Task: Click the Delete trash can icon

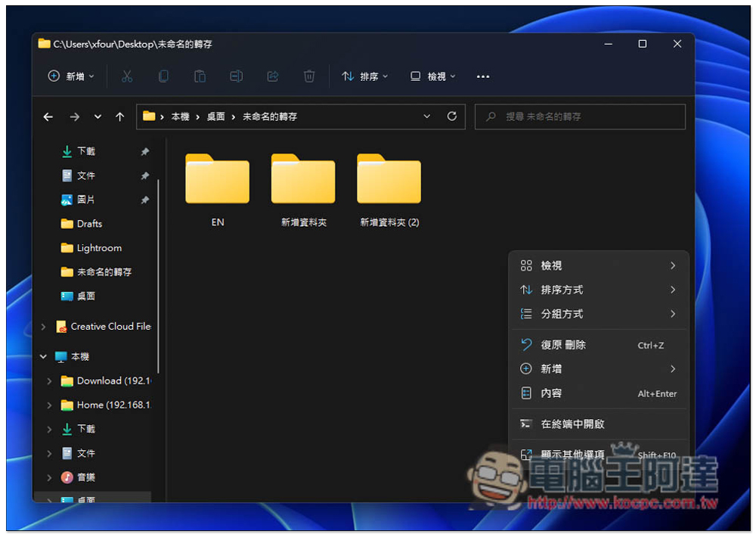Action: pos(309,76)
